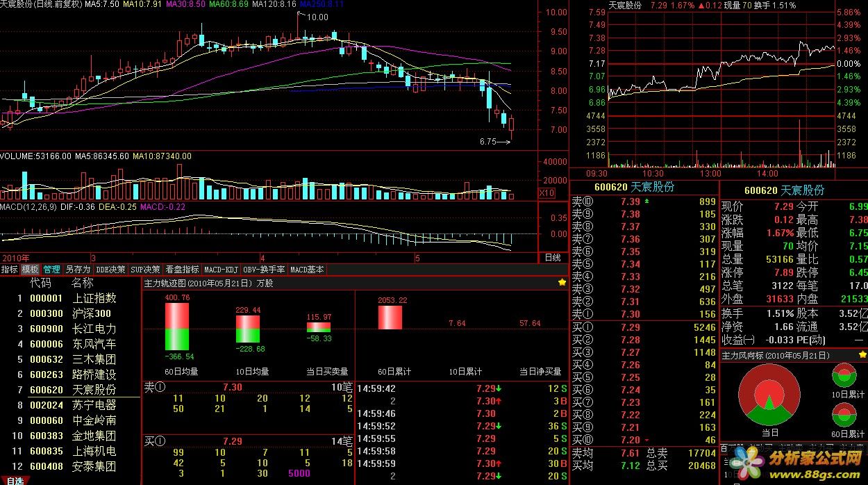Select the 长江电力 row
Image resolution: width=868 pixels, height=485 pixels.
(70, 329)
